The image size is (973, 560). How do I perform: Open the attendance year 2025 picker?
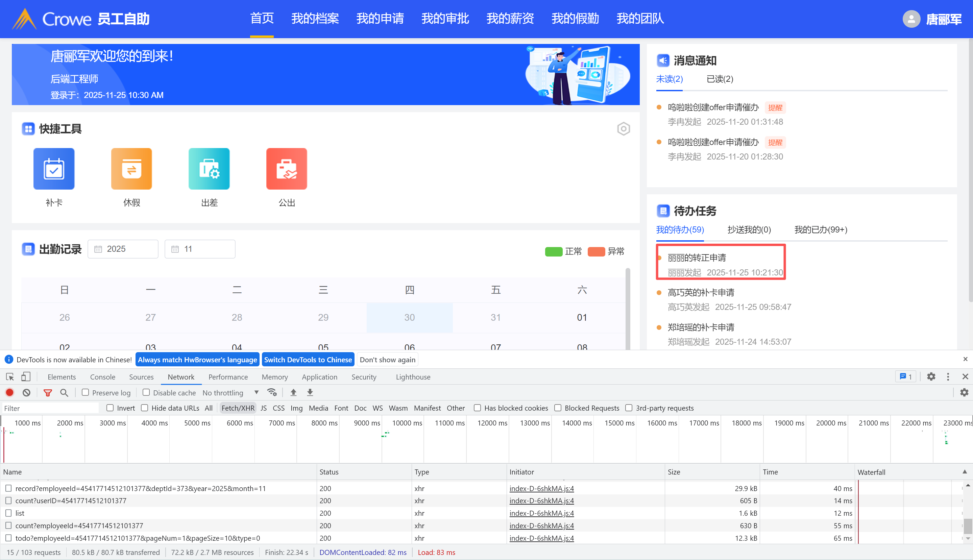(123, 249)
